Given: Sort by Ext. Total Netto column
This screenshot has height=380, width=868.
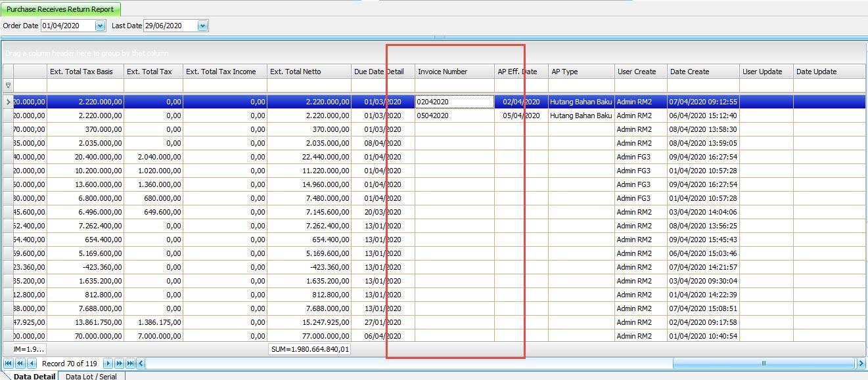Looking at the screenshot, I should click(x=309, y=72).
